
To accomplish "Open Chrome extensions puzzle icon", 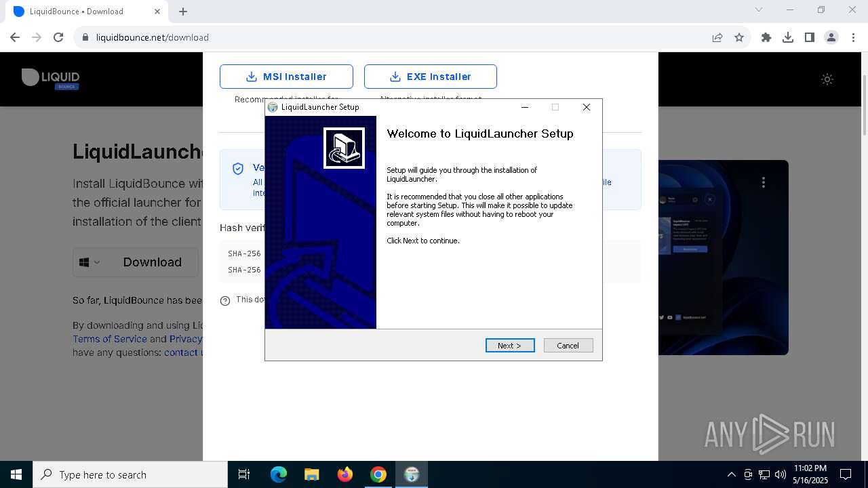I will [x=766, y=37].
